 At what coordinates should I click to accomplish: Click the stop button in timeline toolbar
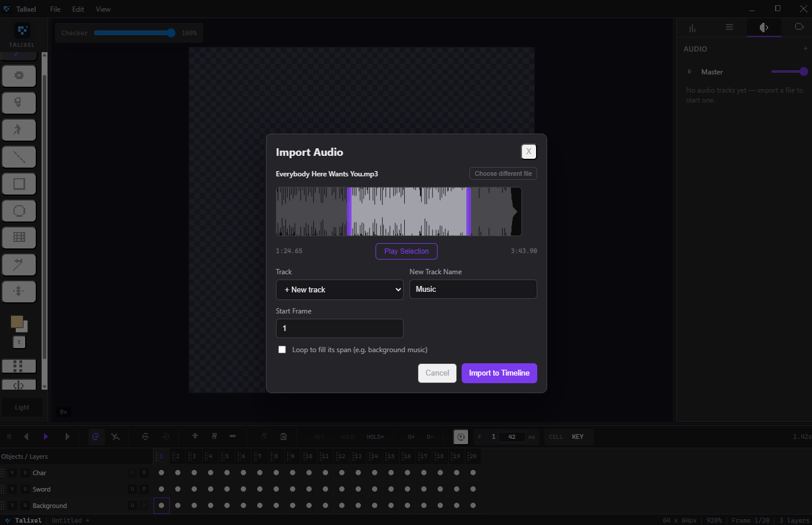click(x=9, y=437)
